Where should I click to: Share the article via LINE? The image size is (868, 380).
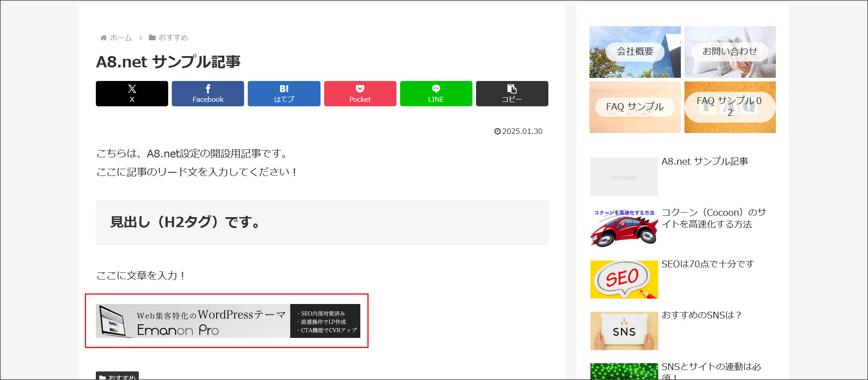(436, 94)
